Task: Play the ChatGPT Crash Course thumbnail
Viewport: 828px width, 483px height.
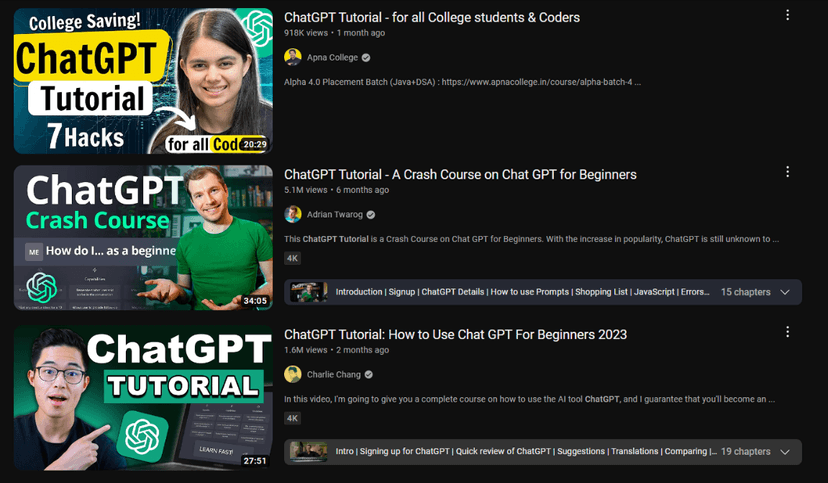Action: pyautogui.click(x=143, y=237)
